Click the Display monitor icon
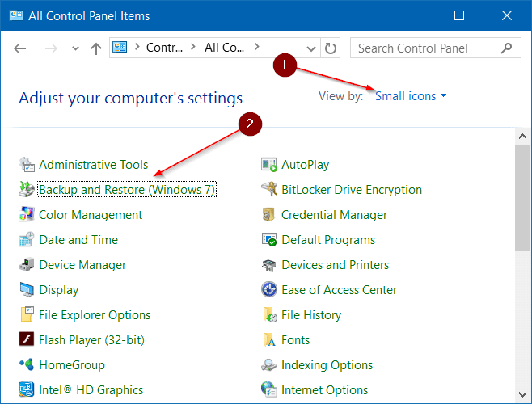Viewport: 532px width, 404px height. point(27,290)
